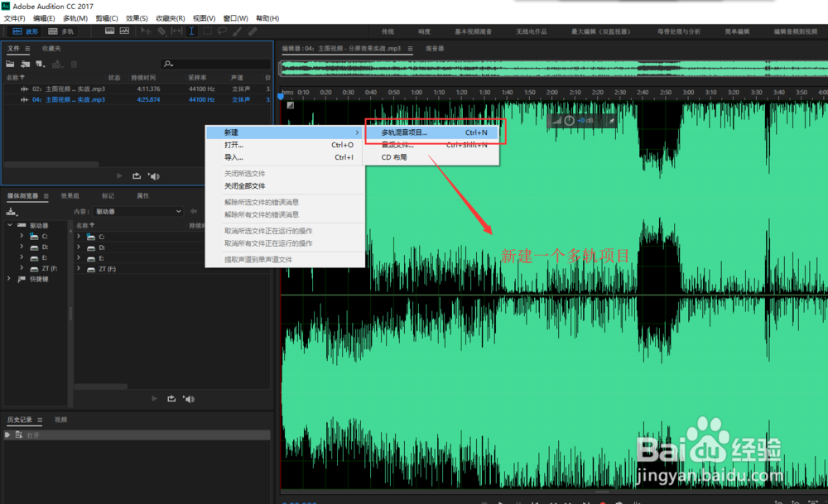
Task: Open the search filter dropdown magnifier
Action: pos(168,64)
